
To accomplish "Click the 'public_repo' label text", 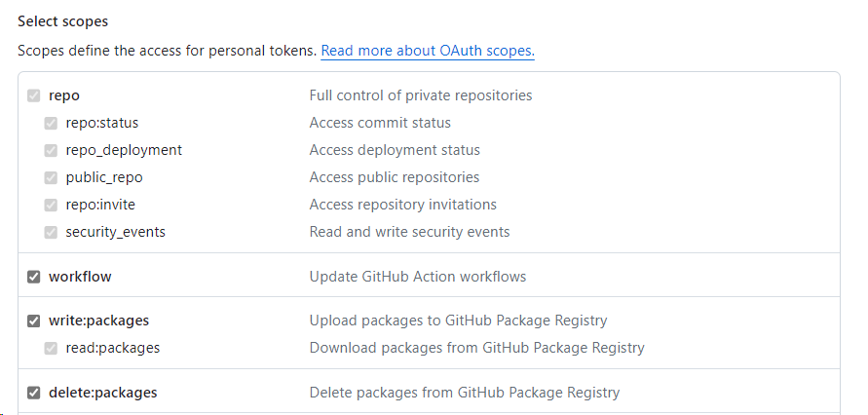I will click(x=104, y=177).
